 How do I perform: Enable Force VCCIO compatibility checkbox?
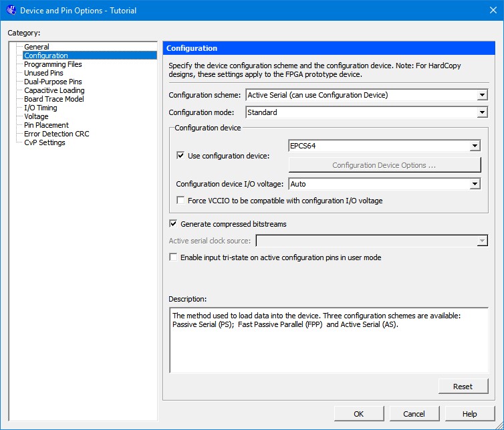click(180, 201)
